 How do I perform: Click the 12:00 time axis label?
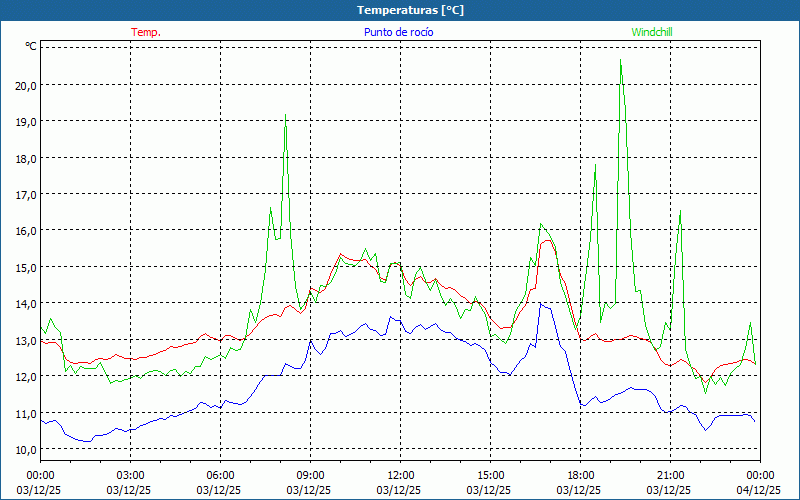click(x=400, y=474)
